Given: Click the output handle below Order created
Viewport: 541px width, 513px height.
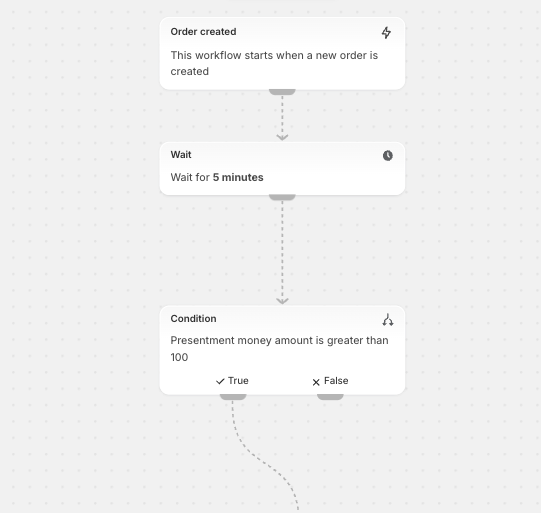Looking at the screenshot, I should pyautogui.click(x=282, y=92).
